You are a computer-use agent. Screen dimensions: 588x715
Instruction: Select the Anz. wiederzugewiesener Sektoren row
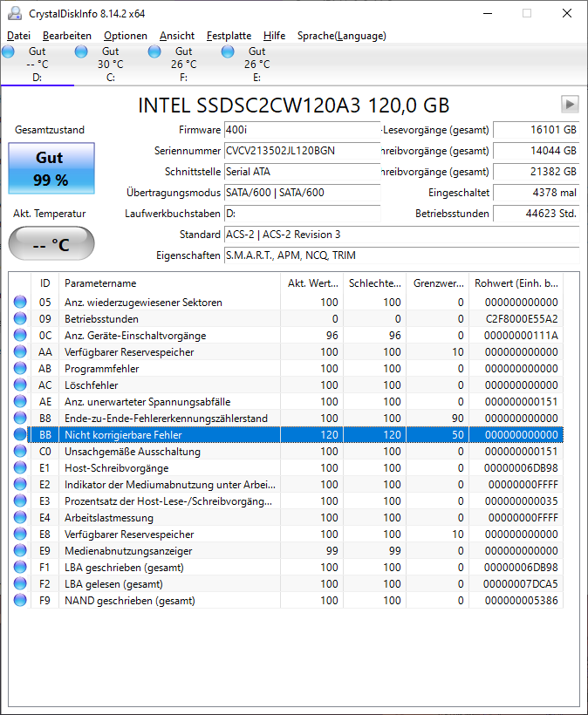click(286, 302)
